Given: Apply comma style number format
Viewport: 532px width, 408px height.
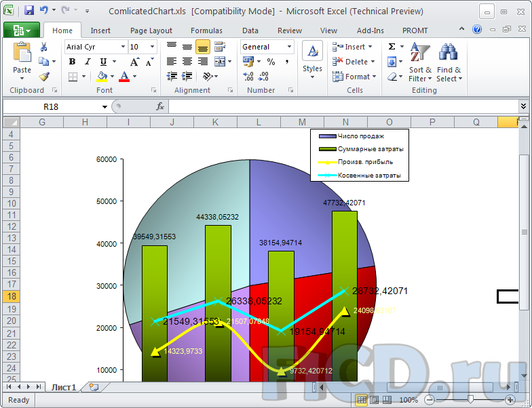Looking at the screenshot, I should point(287,62).
